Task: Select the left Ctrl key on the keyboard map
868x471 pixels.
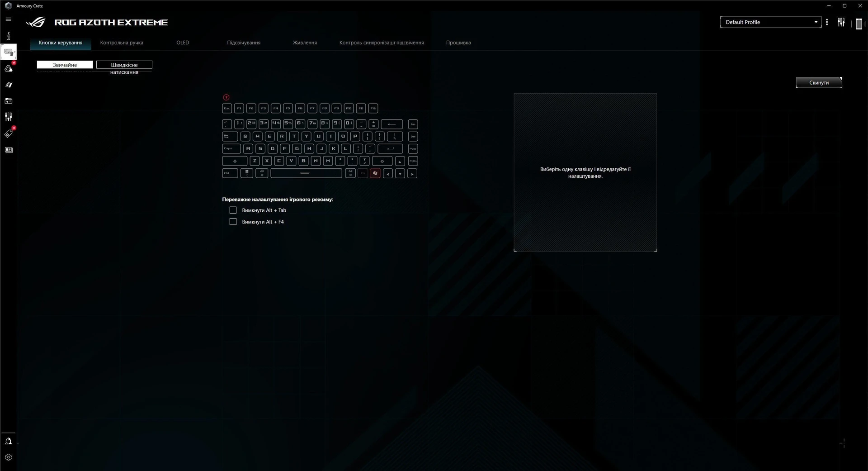Action: pyautogui.click(x=230, y=173)
